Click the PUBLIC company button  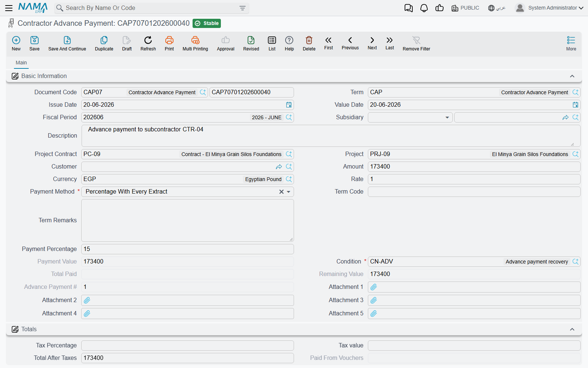pos(465,8)
